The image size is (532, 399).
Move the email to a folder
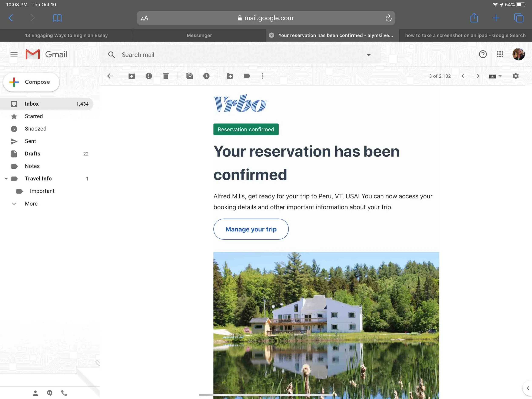click(230, 76)
